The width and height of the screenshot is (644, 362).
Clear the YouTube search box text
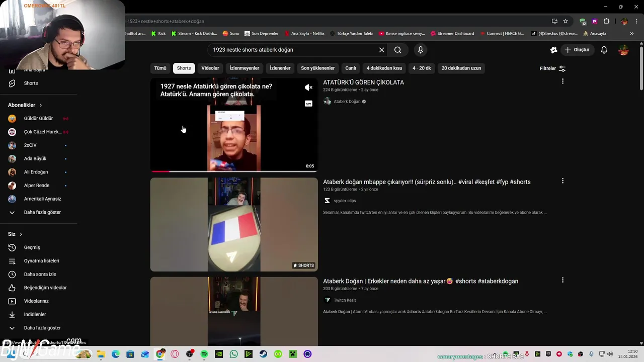[x=381, y=50]
